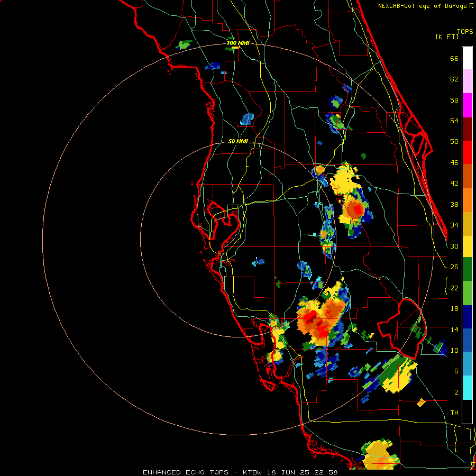Image resolution: width=476 pixels, height=476 pixels.
Task: Click the 50 NMI range ring label
Action: click(238, 141)
